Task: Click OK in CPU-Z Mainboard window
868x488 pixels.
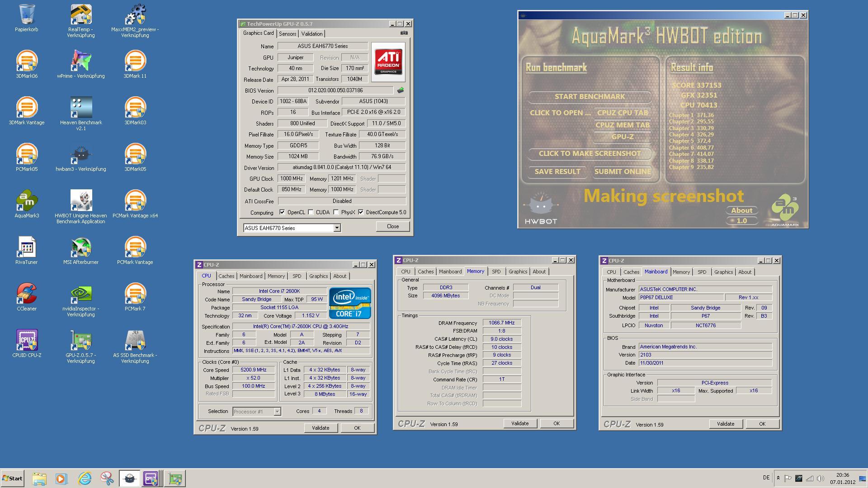Action: point(762,424)
